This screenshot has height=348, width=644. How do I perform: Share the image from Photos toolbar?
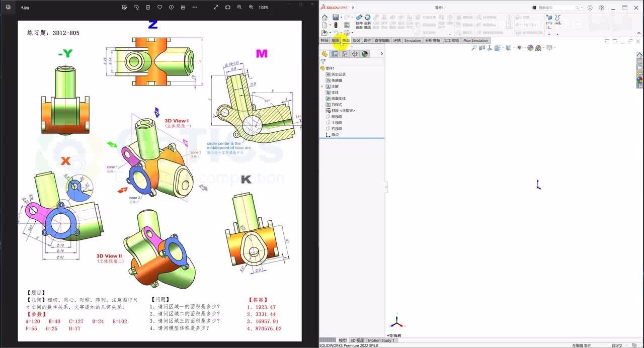point(183,7)
